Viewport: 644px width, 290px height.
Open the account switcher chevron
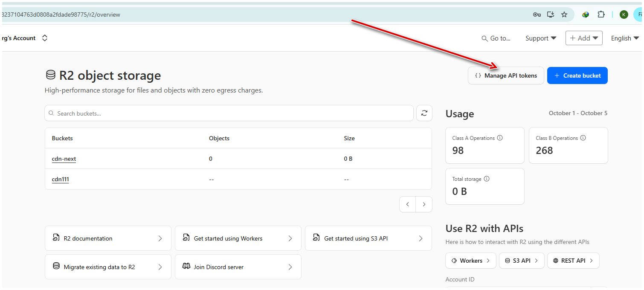coord(45,38)
